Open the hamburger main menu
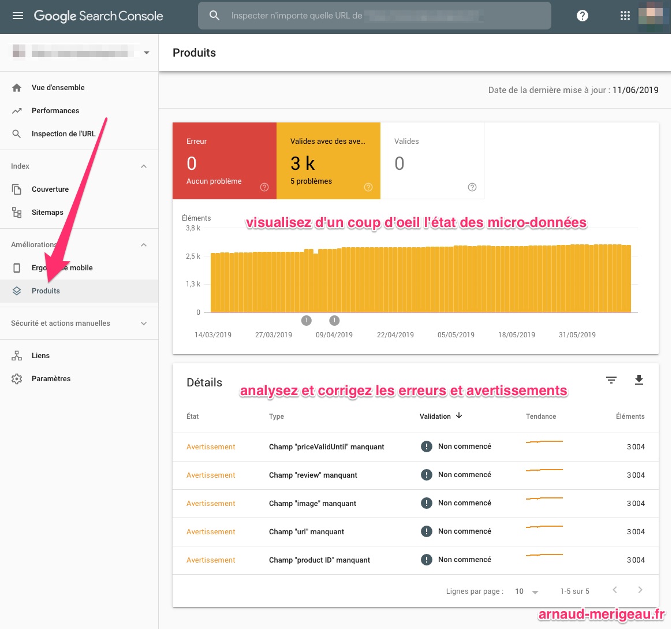Screen dimensions: 672x629 (x=18, y=16)
